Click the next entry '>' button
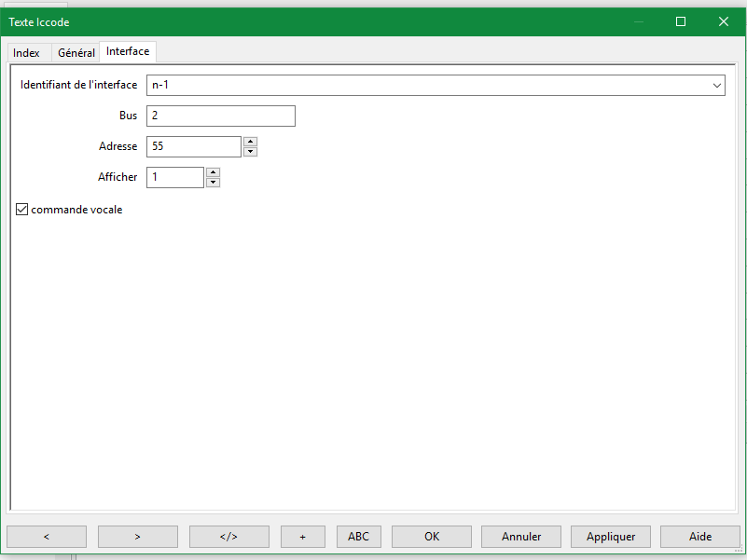Image resolution: width=747 pixels, height=560 pixels. 137,537
